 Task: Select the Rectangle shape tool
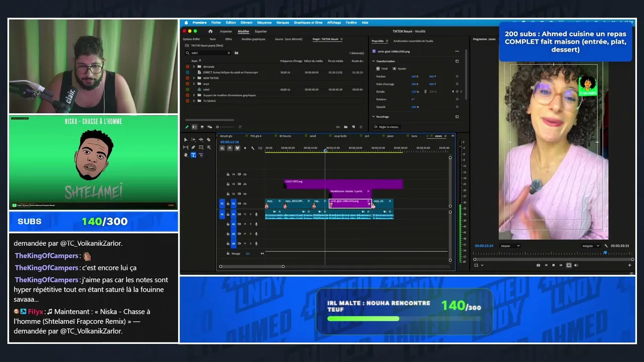click(201, 147)
